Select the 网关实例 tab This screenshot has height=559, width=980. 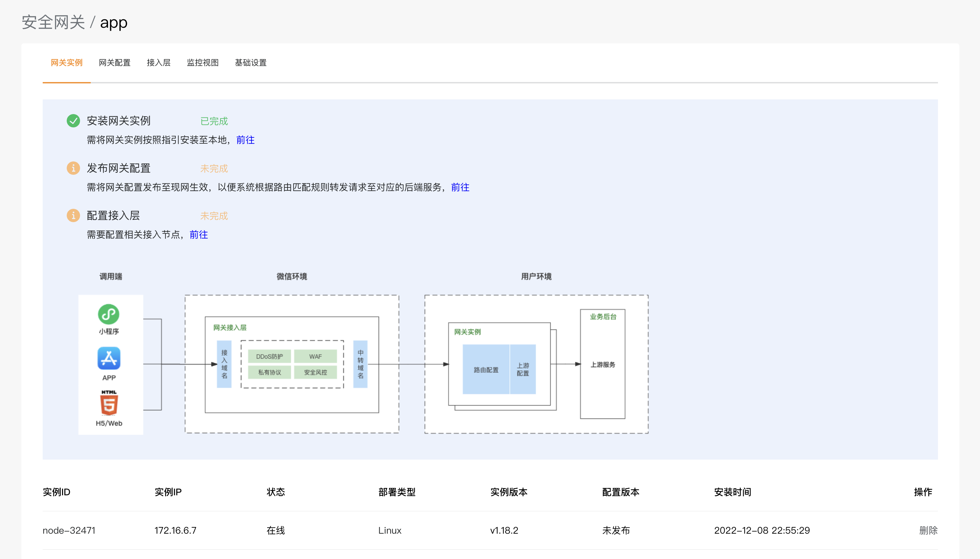click(66, 63)
